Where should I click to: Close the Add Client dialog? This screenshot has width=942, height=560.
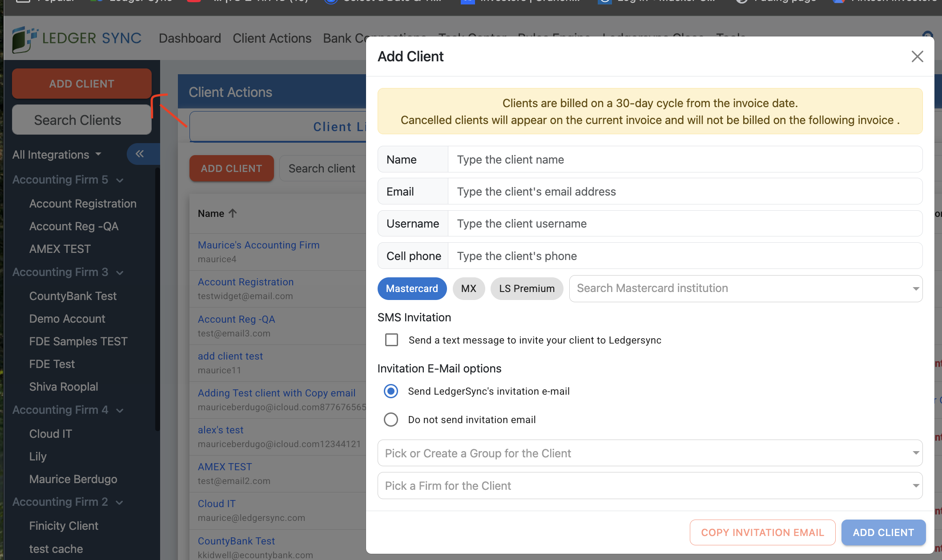917,56
